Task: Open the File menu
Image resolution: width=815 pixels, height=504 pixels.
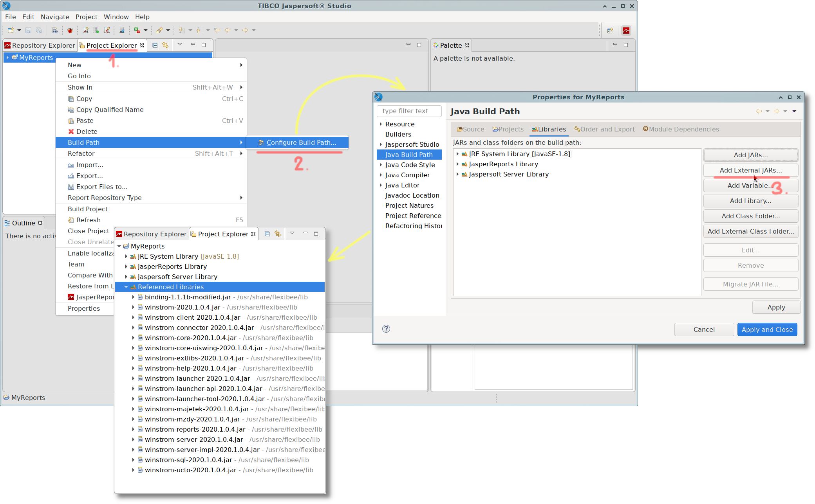Action: [11, 17]
